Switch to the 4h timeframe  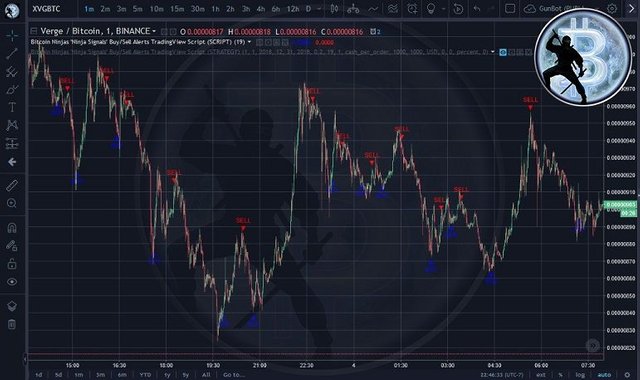(x=261, y=9)
